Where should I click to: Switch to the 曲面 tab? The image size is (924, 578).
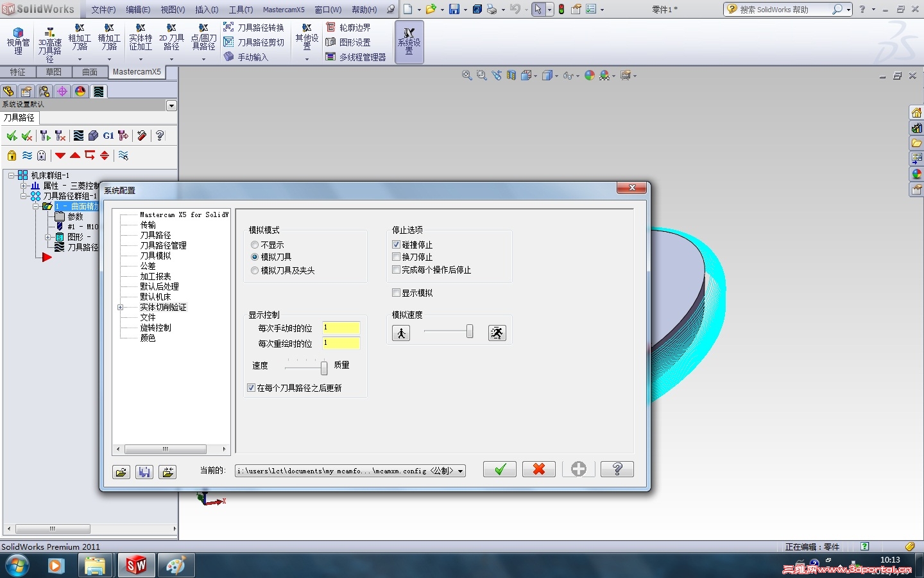[x=90, y=72]
